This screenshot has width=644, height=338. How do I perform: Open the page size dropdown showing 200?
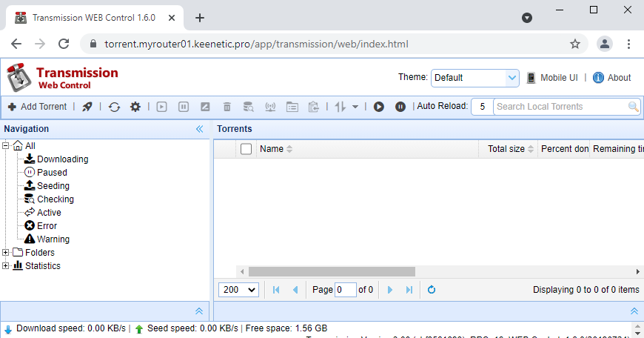tap(238, 290)
